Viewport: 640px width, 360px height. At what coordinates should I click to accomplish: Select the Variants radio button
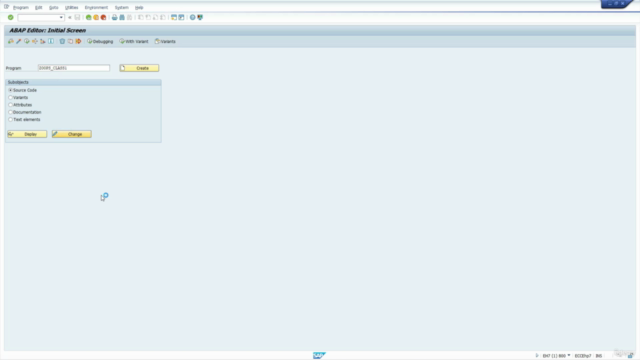pyautogui.click(x=11, y=98)
